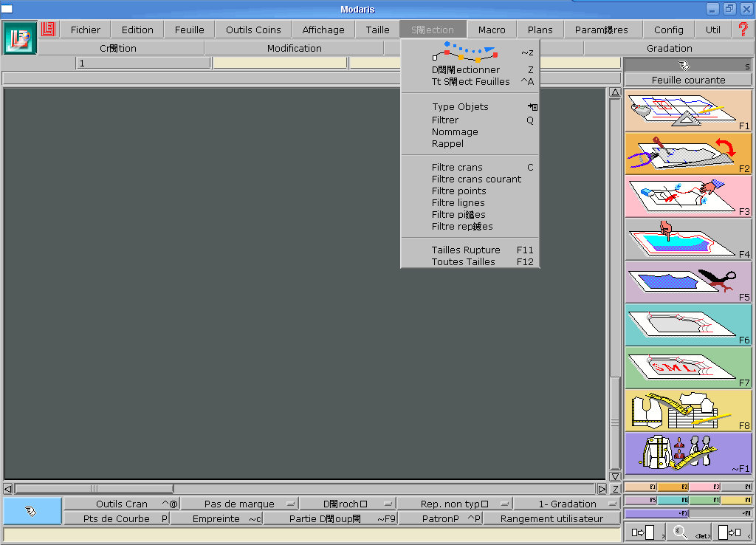
Task: Click the scroll up arrow of vertical scrollbar
Action: (x=615, y=92)
